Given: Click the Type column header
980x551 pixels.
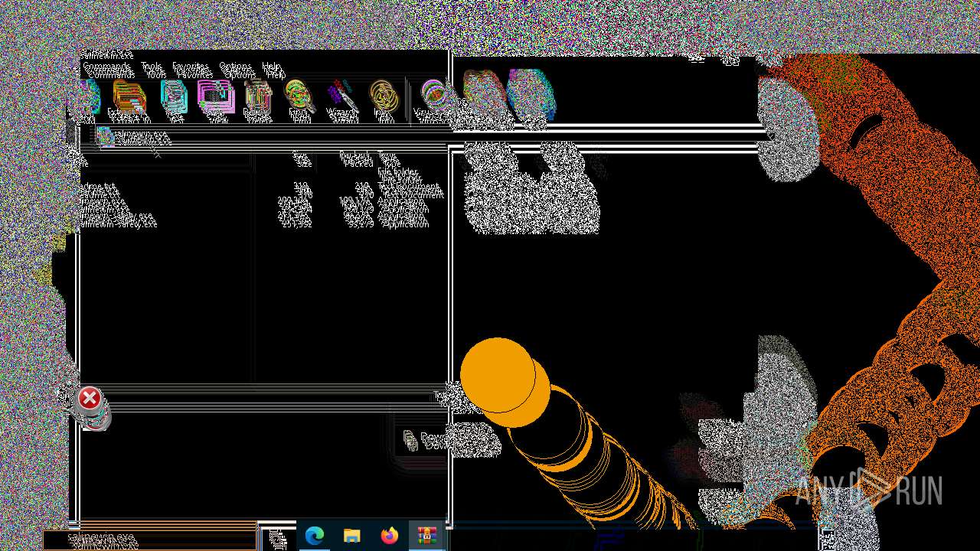Looking at the screenshot, I should click(388, 161).
